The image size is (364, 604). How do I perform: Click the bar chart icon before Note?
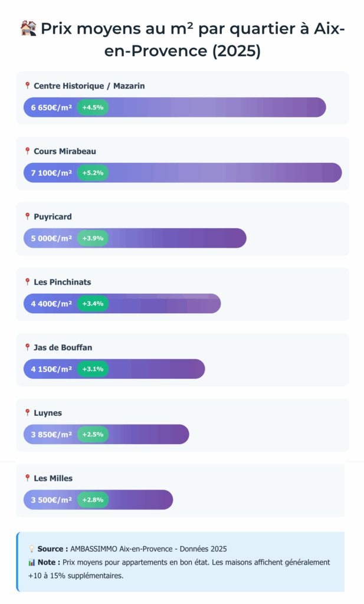[31, 563]
